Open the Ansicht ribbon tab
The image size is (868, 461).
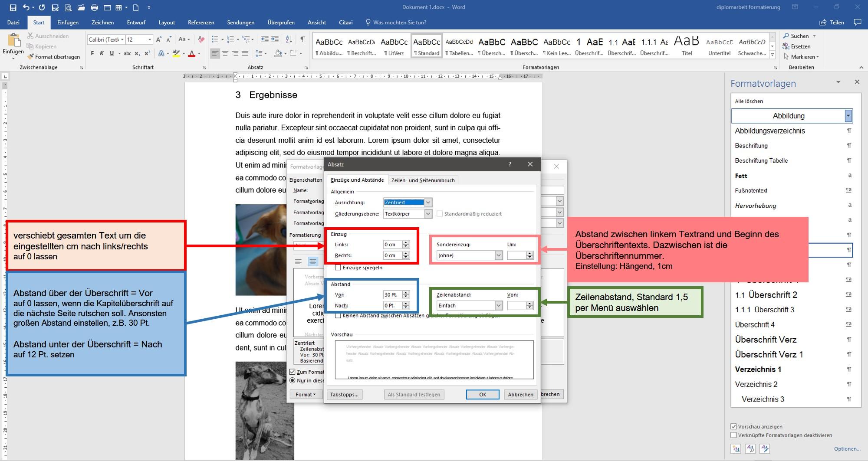point(317,23)
